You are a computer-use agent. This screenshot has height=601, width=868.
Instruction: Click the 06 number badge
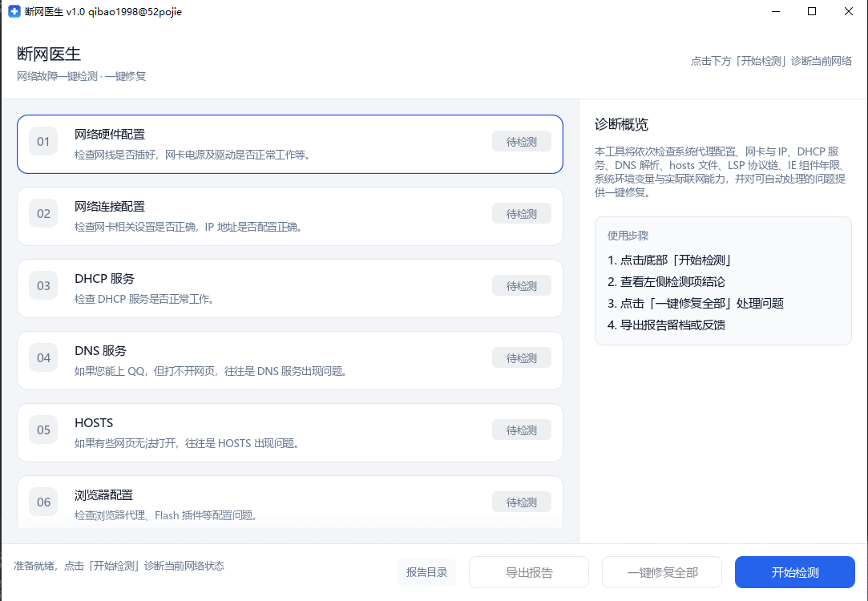pos(43,502)
